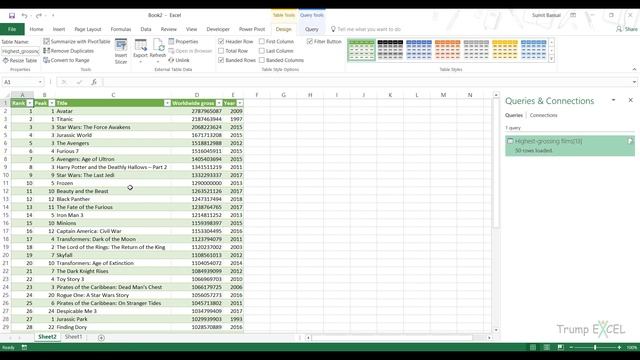Screen dimensions: 640x360
Task: Click the Page Break Preview icon
Action: pyautogui.click(x=560, y=347)
